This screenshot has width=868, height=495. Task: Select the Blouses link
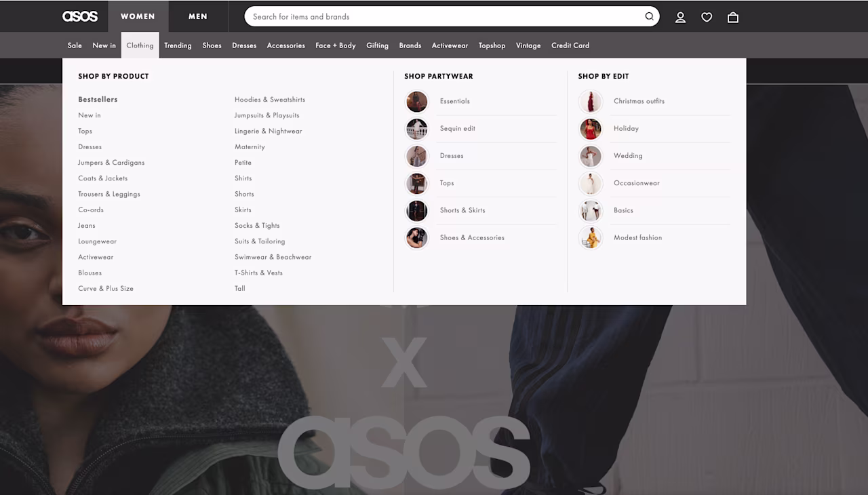coord(90,273)
